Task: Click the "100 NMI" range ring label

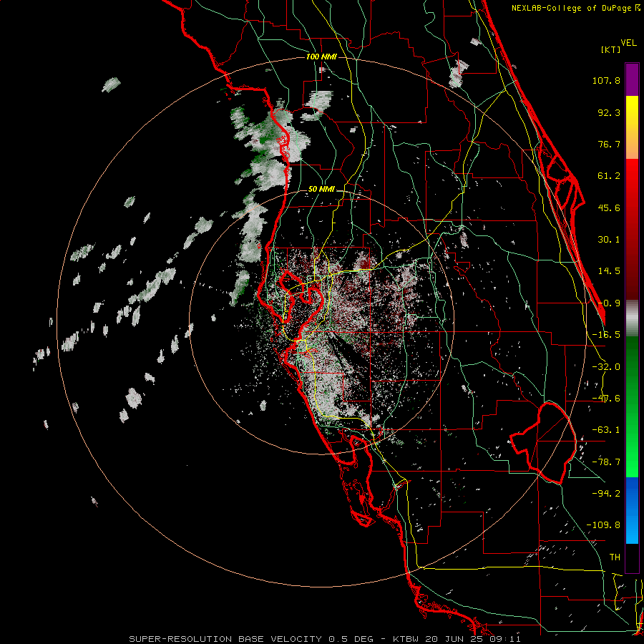Action: (x=321, y=57)
